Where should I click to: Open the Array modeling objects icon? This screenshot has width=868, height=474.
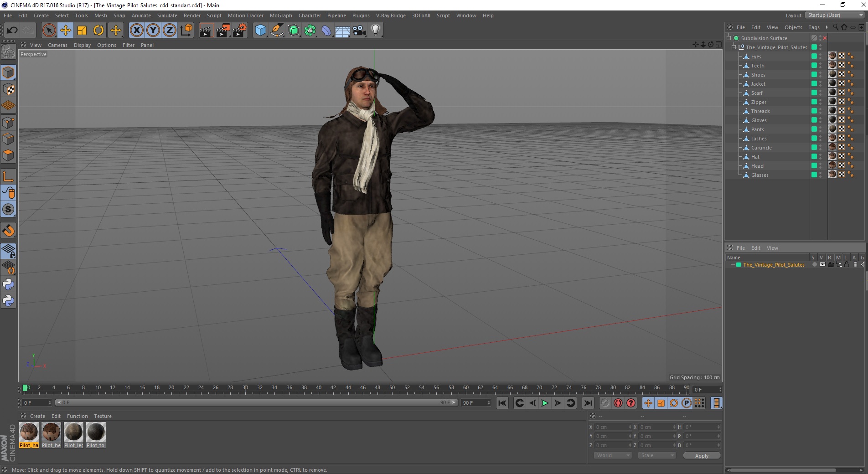310,31
